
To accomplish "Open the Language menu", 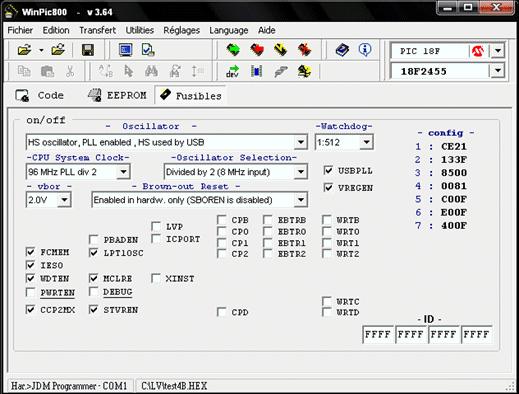I will (x=229, y=30).
